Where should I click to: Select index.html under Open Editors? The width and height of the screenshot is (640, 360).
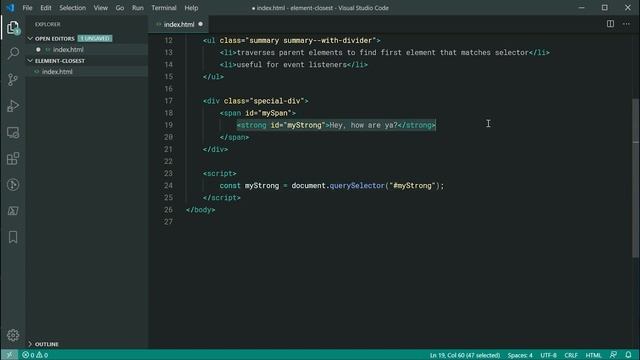coord(68,49)
